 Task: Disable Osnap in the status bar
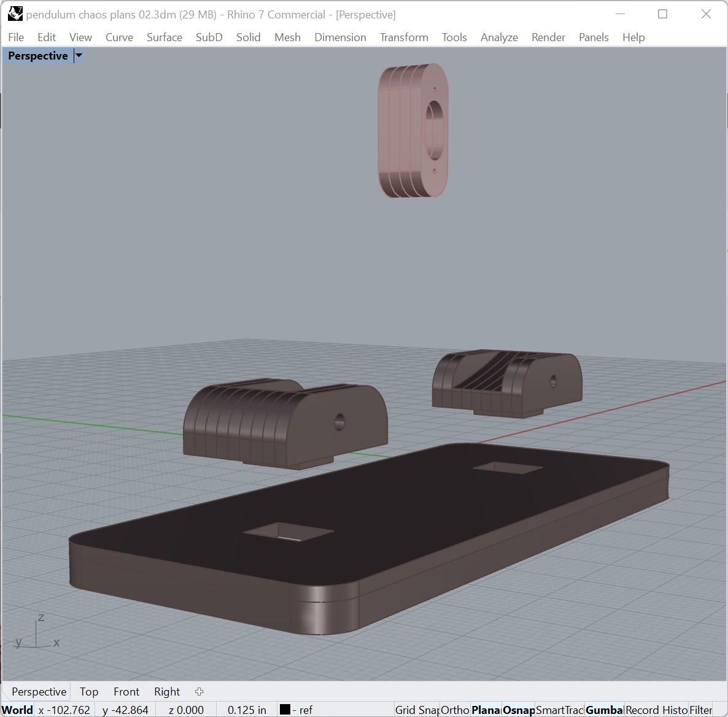tap(518, 710)
